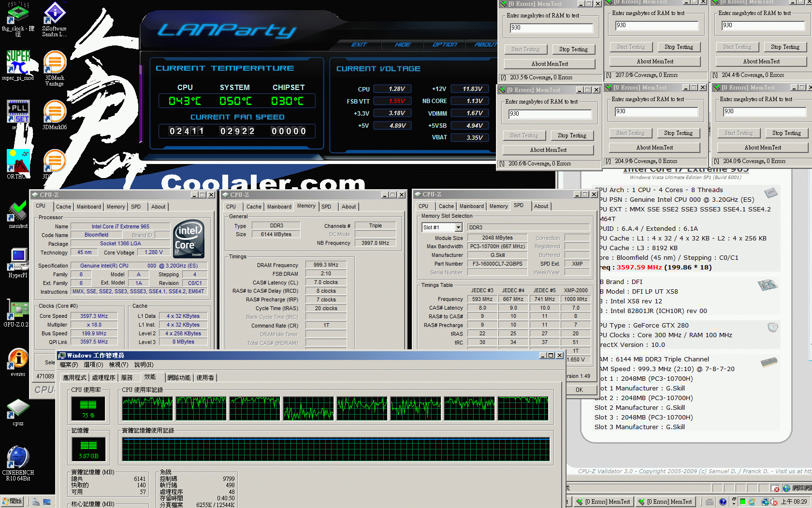Select CPU tab in CPU-Z Memory Slot Selection window

click(x=423, y=206)
